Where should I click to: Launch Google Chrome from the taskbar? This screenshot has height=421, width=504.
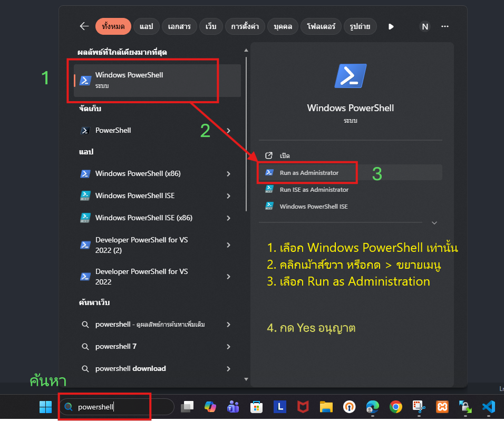point(396,407)
